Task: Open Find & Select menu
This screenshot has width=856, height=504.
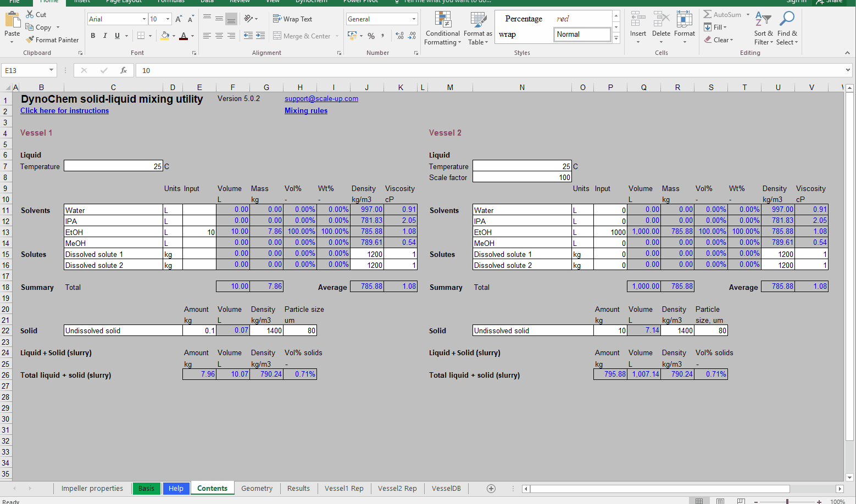Action: tap(787, 29)
